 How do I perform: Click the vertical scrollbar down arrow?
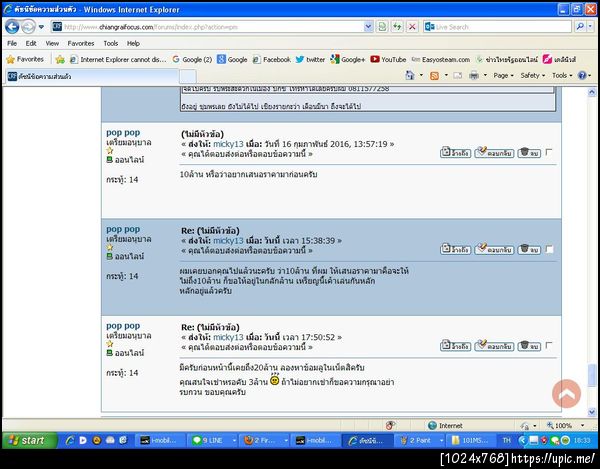click(592, 412)
